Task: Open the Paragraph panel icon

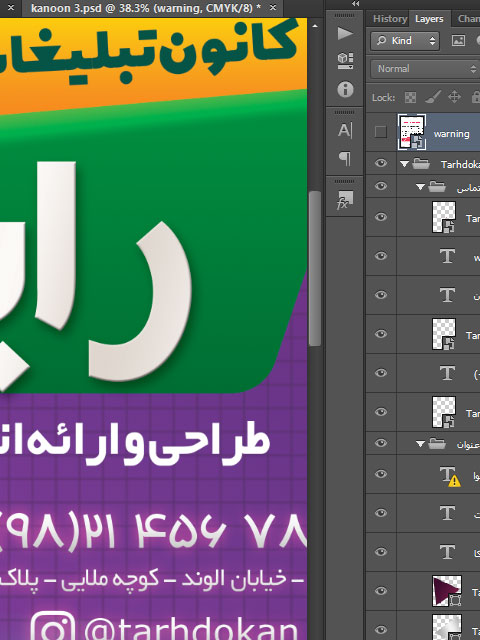Action: [345, 158]
